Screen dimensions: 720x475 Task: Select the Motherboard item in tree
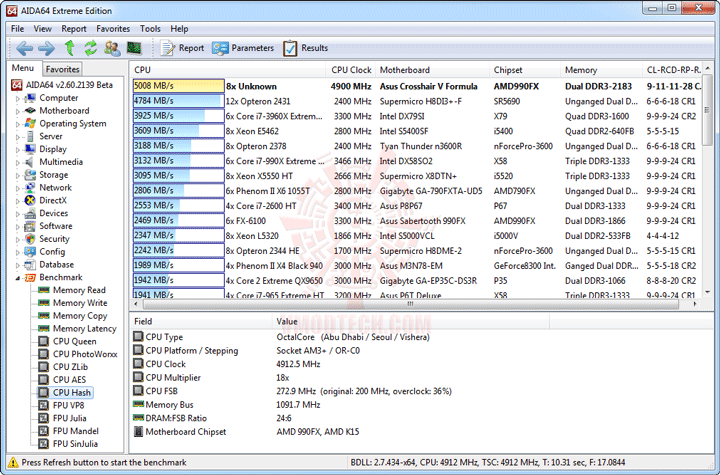click(x=64, y=111)
